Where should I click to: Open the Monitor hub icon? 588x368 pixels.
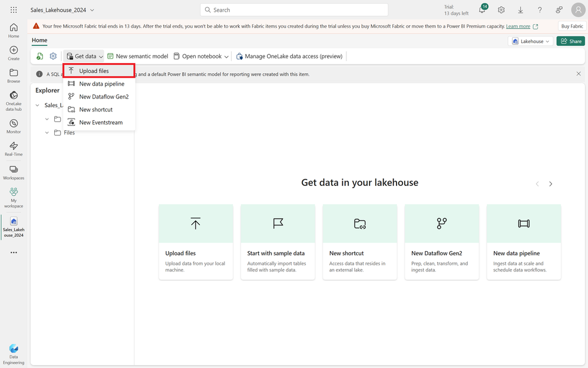pos(14,126)
